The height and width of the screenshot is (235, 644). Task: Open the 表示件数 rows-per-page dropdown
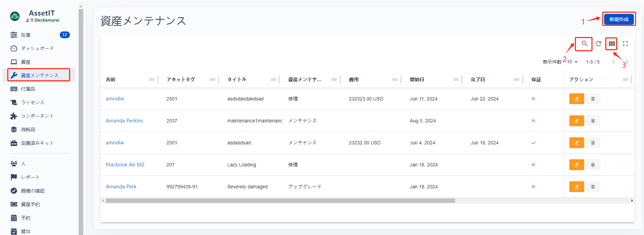click(572, 62)
